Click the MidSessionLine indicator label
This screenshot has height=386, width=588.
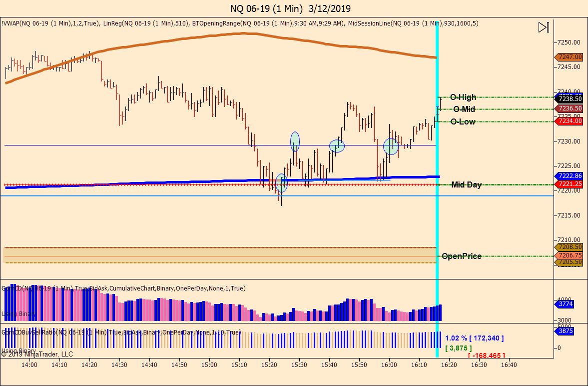pyautogui.click(x=413, y=23)
